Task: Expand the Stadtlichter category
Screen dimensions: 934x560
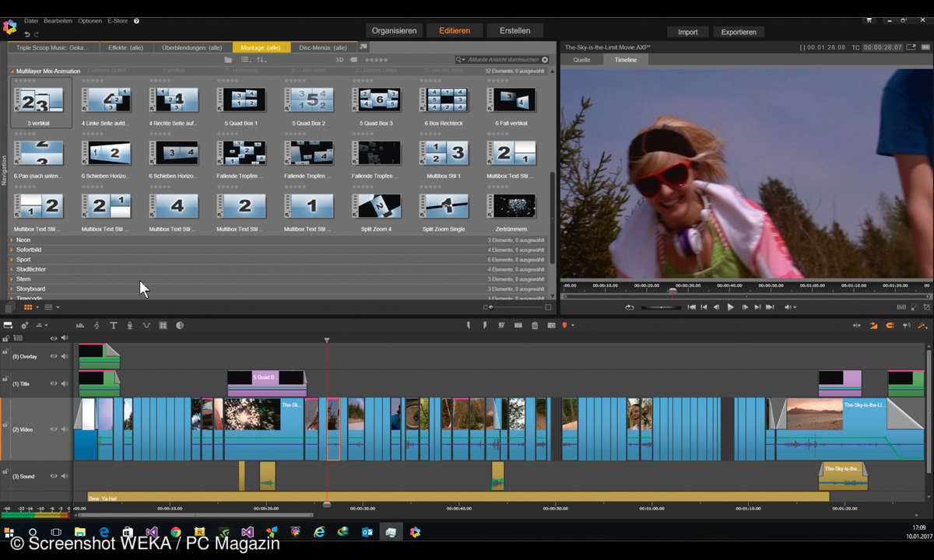Action: click(12, 269)
